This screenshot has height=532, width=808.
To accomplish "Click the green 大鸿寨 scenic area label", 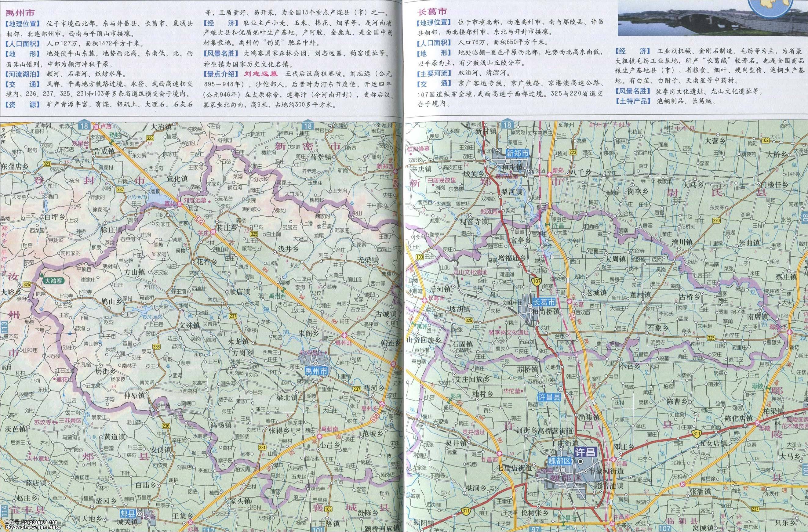I will click(54, 281).
